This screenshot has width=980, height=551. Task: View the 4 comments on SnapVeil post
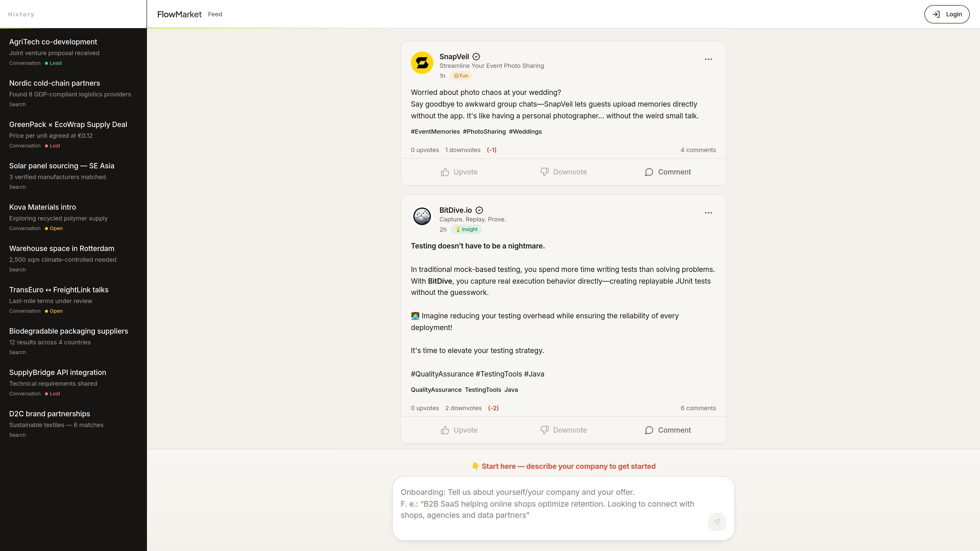coord(698,150)
